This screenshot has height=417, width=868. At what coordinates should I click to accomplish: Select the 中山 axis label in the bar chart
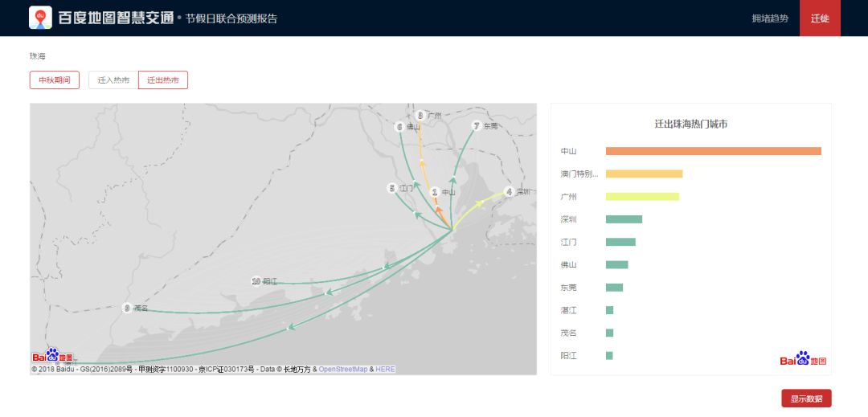click(x=568, y=151)
